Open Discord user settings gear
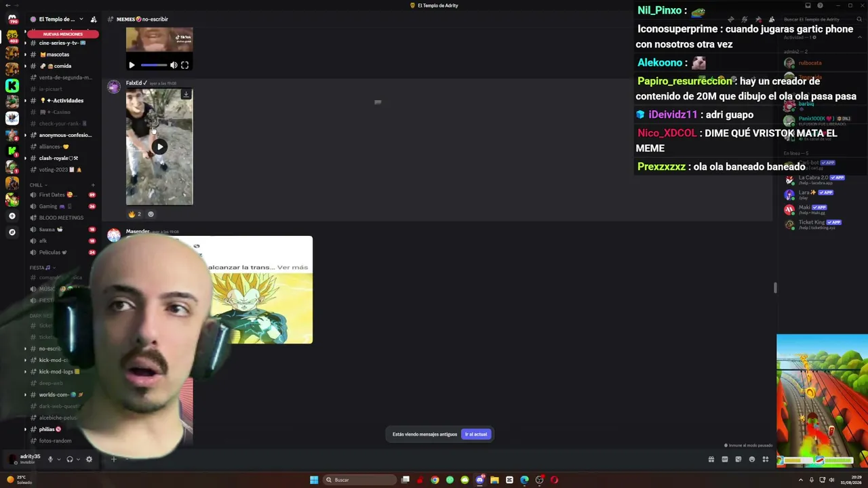The width and height of the screenshot is (868, 488). point(89,459)
